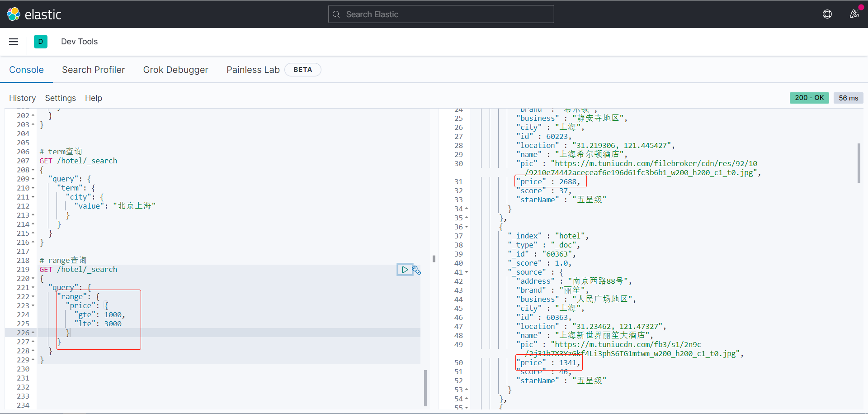Switch to the Search Profiler tab
The width and height of the screenshot is (868, 414).
tap(93, 70)
